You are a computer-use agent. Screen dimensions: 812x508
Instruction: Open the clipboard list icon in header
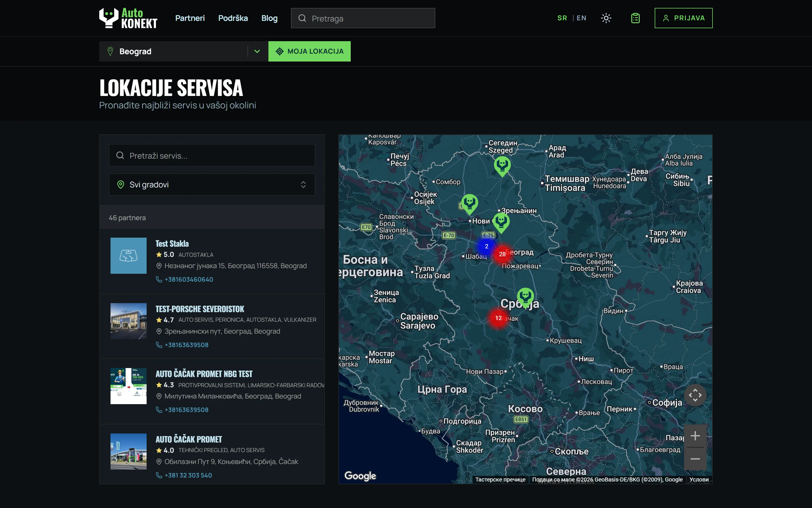635,18
